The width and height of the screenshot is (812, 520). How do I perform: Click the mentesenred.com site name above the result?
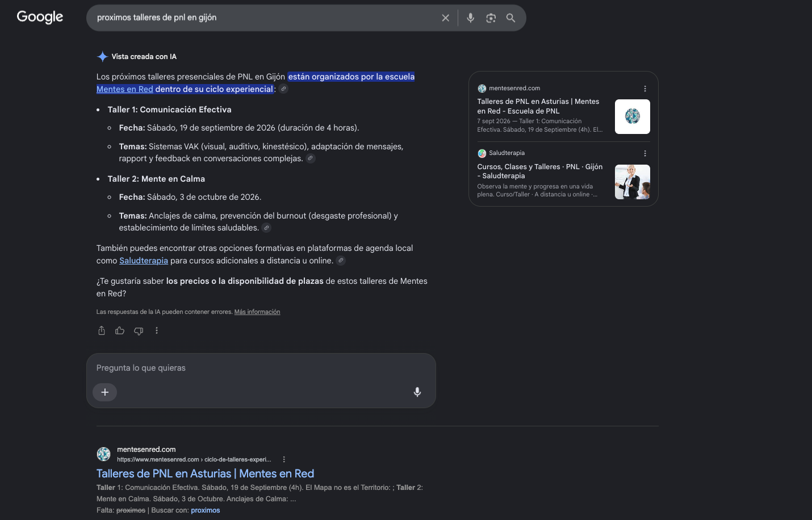147,450
